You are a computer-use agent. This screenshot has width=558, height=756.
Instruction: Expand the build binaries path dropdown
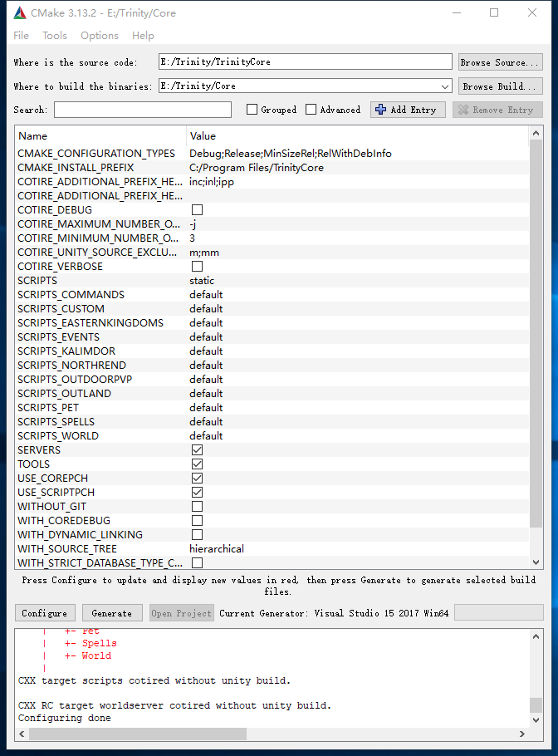pyautogui.click(x=445, y=86)
